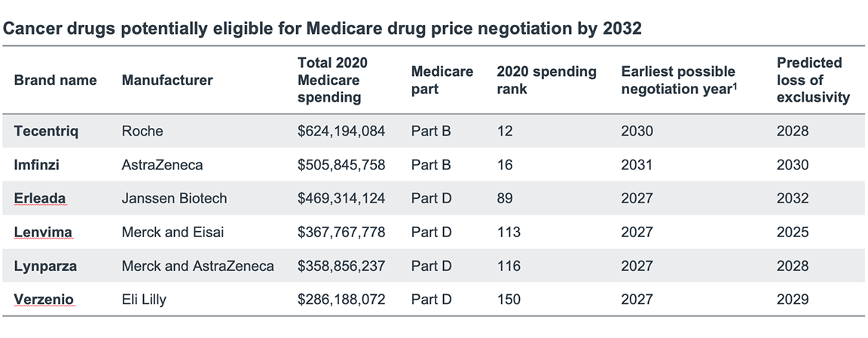Click the underlined Lynparza brand name
Image resolution: width=868 pixels, height=338 pixels.
(x=45, y=266)
